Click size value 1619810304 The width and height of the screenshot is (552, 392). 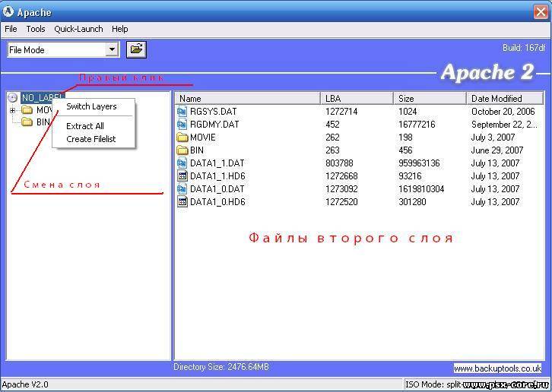click(421, 189)
